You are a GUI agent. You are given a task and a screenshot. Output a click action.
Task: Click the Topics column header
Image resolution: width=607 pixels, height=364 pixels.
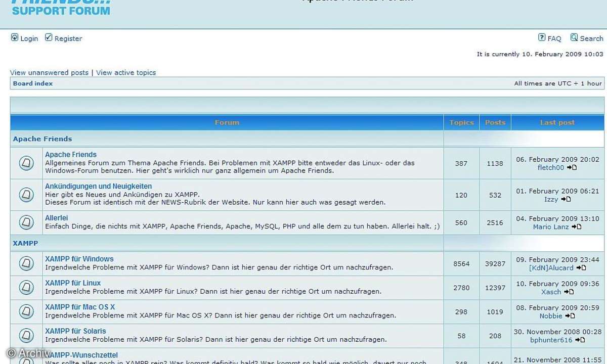(461, 122)
